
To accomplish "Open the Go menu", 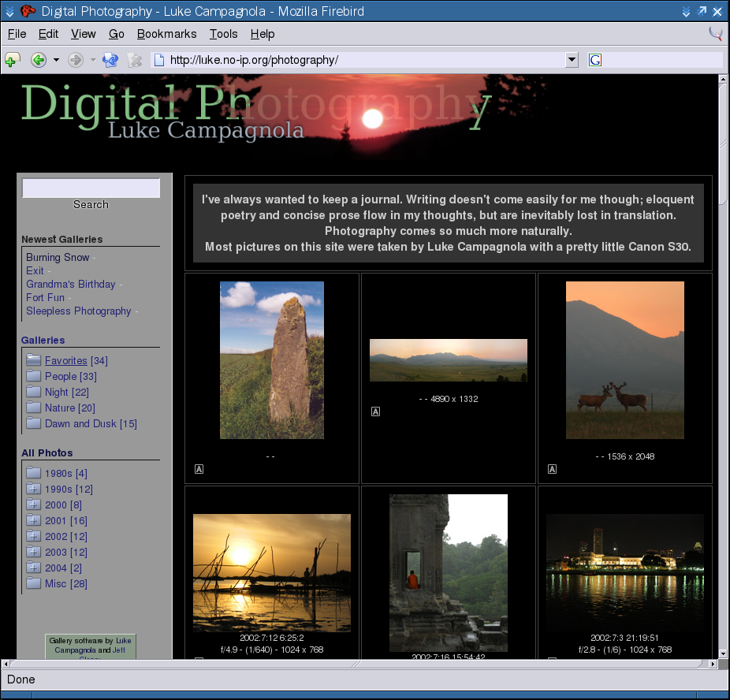I will click(x=117, y=34).
